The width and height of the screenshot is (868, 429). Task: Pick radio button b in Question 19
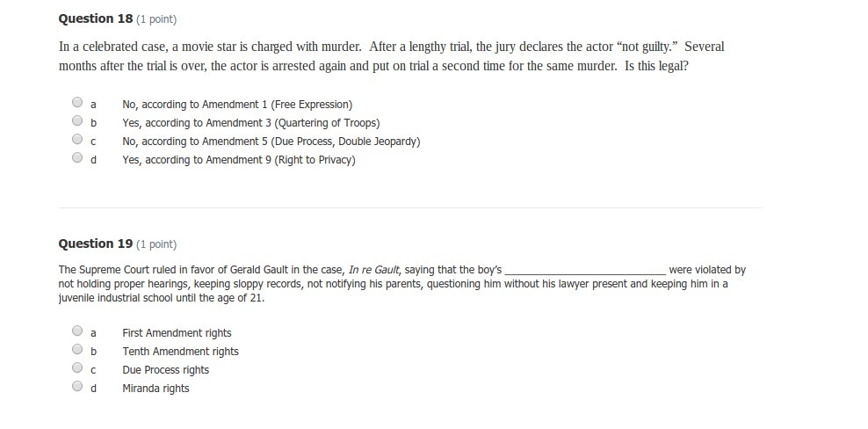tap(77, 350)
